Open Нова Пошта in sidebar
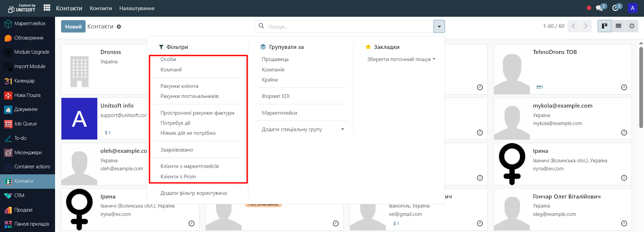 coord(27,95)
